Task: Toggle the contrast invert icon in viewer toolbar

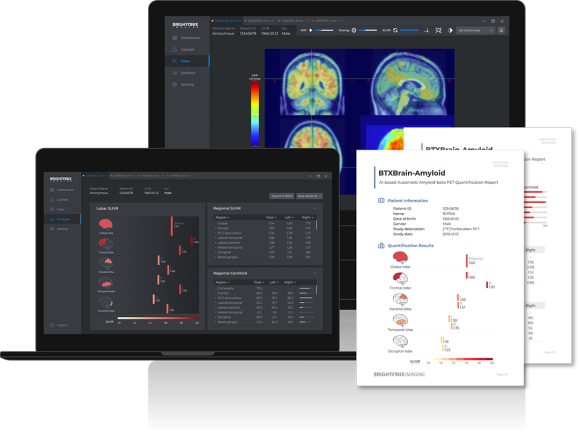Action: [x=450, y=30]
